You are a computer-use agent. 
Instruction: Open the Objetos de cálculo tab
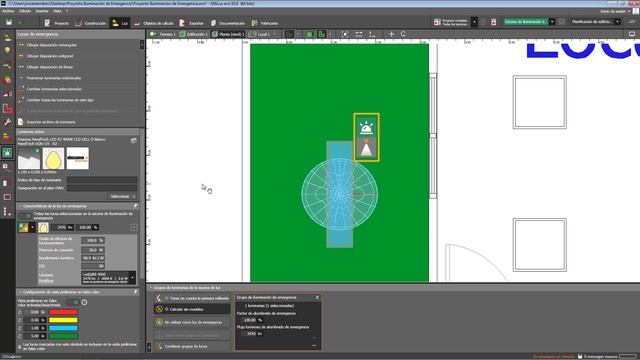[154, 23]
